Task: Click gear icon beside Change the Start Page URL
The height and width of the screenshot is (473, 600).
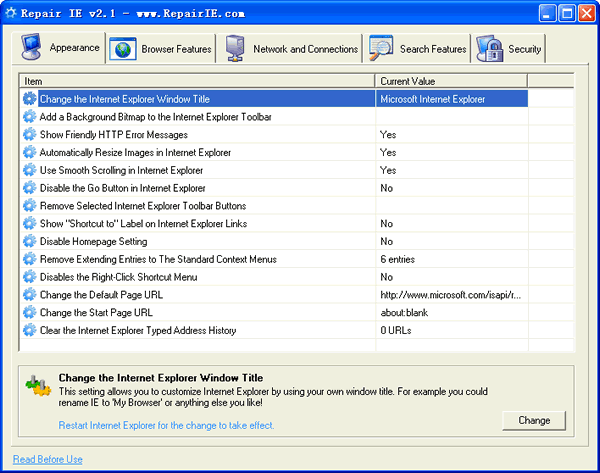Action: click(29, 312)
